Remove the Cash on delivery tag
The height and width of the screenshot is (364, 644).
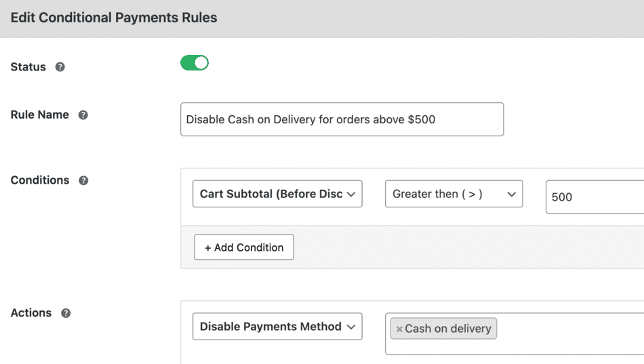tap(399, 329)
